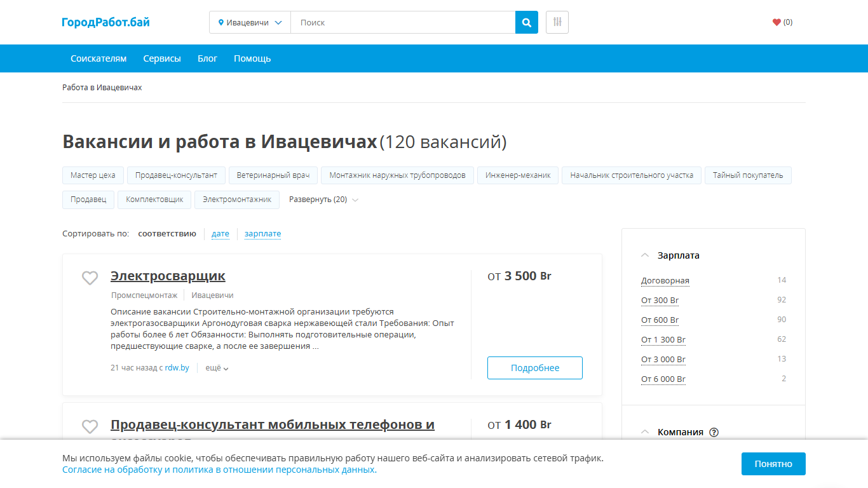Go to the Блог menu item
The image size is (868, 488).
[207, 58]
